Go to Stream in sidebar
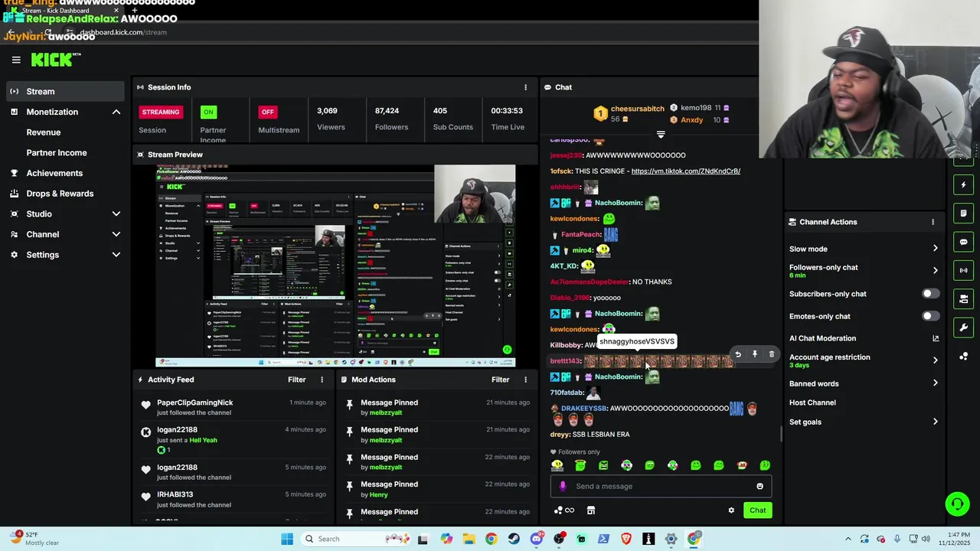 click(x=64, y=92)
